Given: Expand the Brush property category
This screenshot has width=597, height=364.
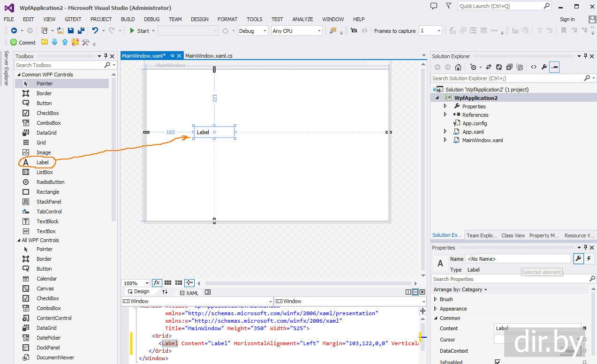Looking at the screenshot, I should coord(436,299).
